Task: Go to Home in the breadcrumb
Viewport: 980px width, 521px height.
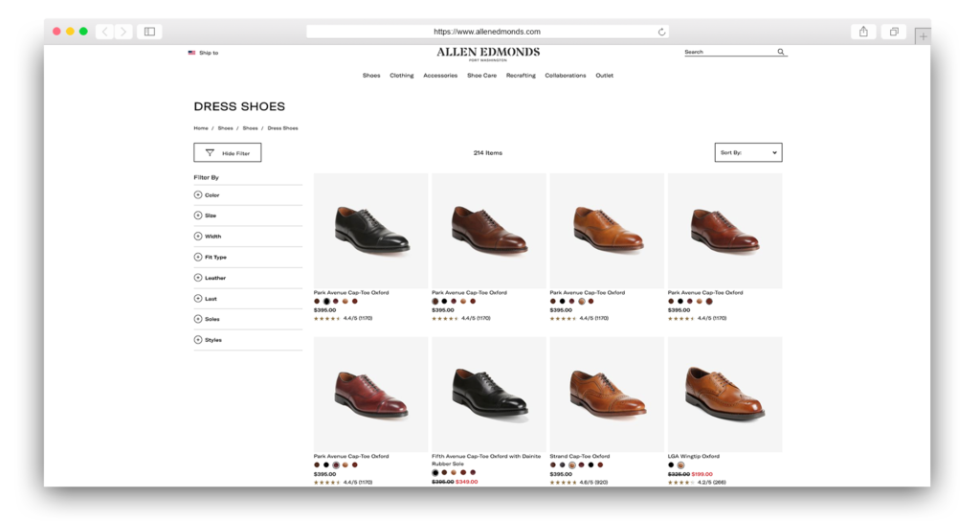Action: pyautogui.click(x=201, y=128)
